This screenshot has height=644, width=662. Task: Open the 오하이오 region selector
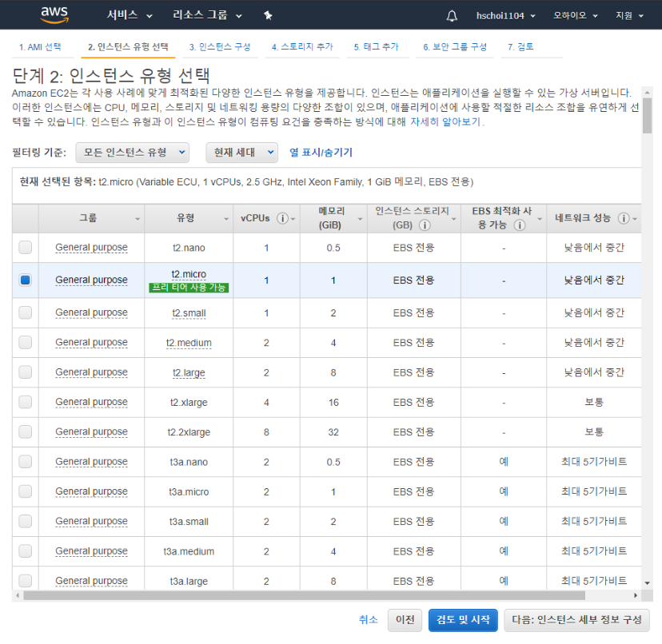tap(575, 16)
